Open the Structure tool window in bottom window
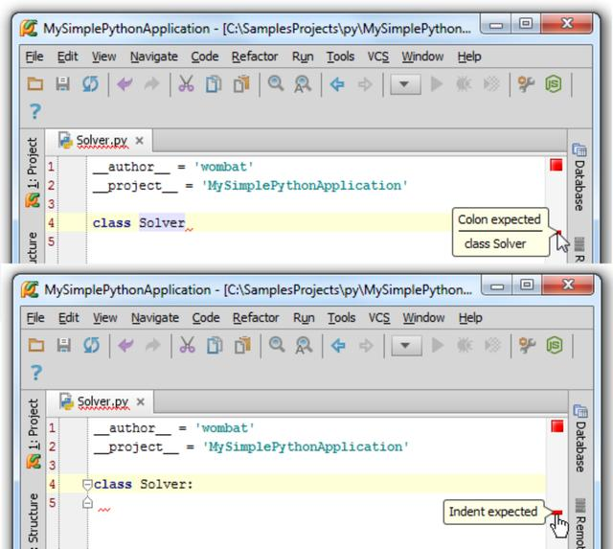Image resolution: width=613 pixels, height=549 pixels. click(x=34, y=520)
